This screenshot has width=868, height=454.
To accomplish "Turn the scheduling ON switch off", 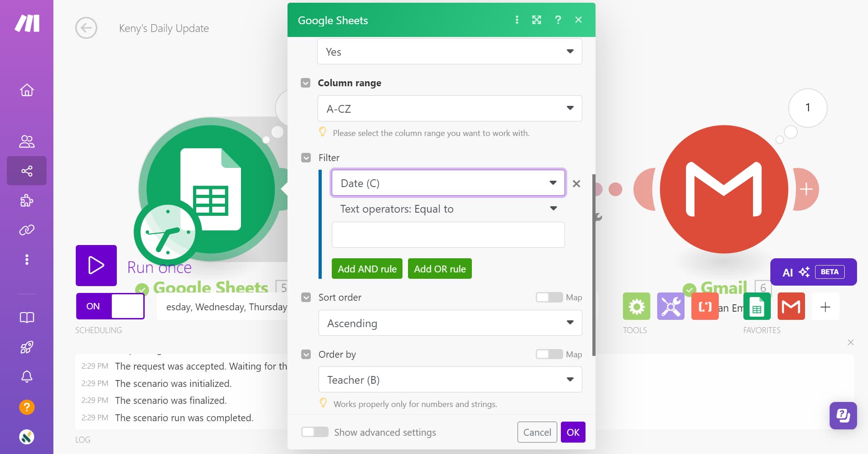I will tap(110, 306).
